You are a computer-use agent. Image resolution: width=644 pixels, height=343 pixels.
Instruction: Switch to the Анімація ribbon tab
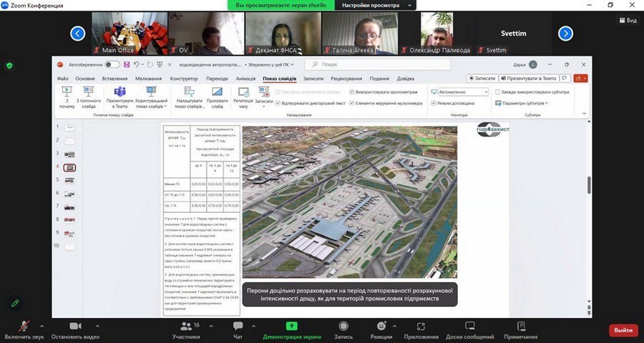tap(245, 79)
